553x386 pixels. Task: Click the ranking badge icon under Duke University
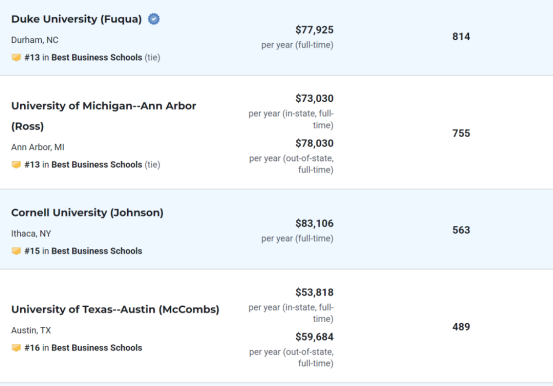16,58
